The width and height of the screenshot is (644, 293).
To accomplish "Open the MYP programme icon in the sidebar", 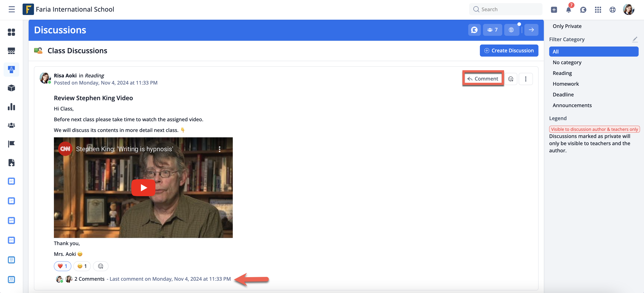I will click(11, 221).
